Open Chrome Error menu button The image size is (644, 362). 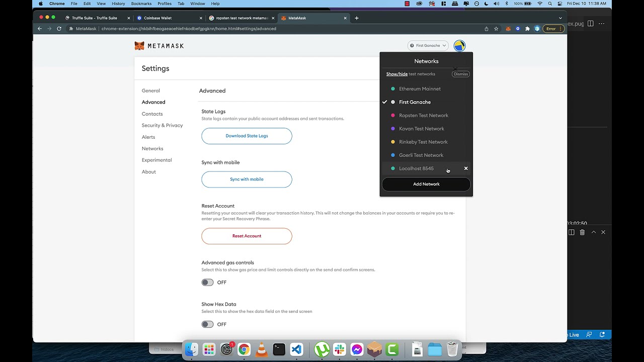(553, 29)
